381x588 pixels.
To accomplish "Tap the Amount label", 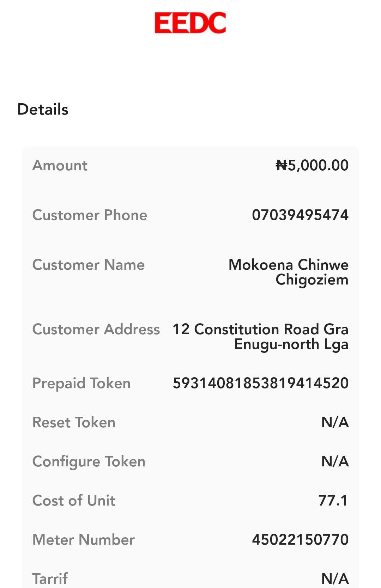I will (x=60, y=165).
